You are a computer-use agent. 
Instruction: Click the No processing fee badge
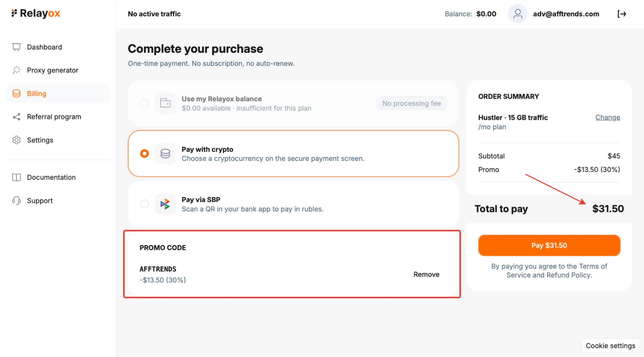click(411, 103)
